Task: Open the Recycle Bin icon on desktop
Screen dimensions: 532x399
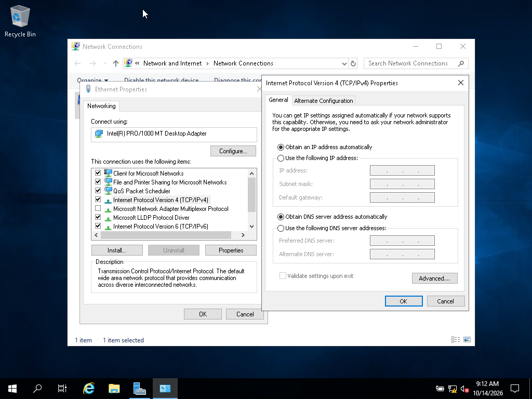Action: (20, 21)
